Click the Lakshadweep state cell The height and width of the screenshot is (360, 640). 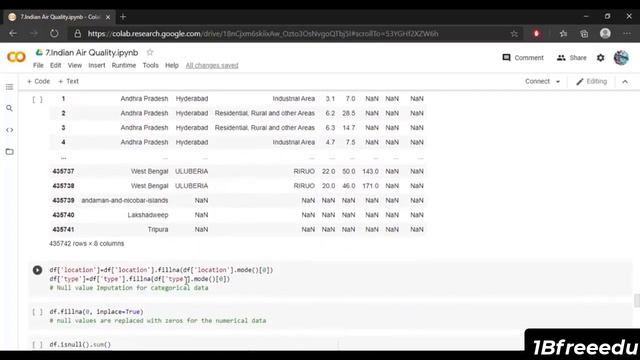[148, 215]
